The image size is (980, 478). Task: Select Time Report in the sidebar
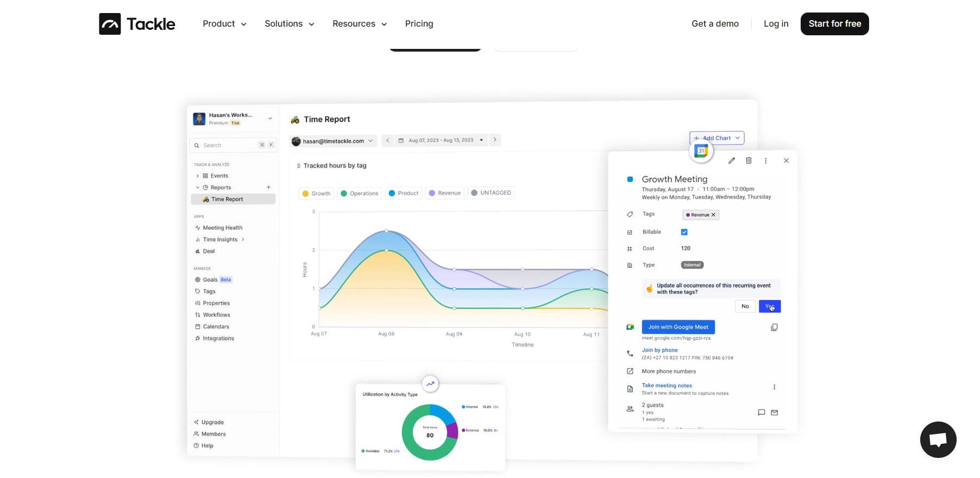227,199
